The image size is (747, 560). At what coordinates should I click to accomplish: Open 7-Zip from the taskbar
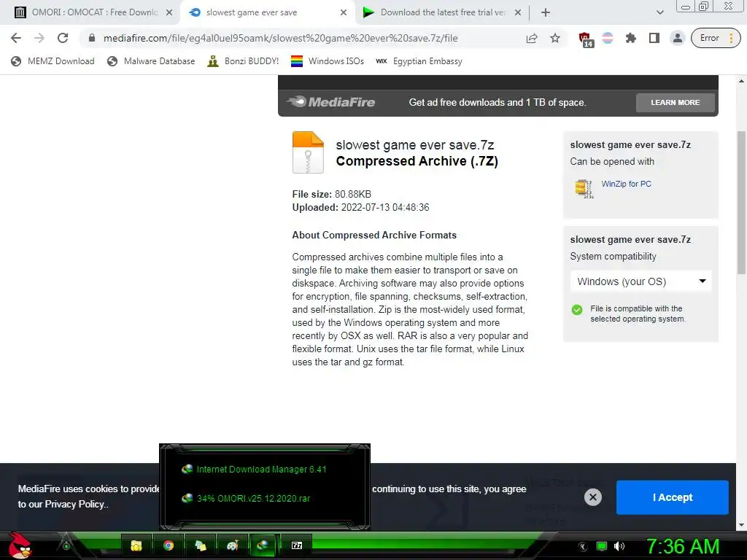click(296, 545)
